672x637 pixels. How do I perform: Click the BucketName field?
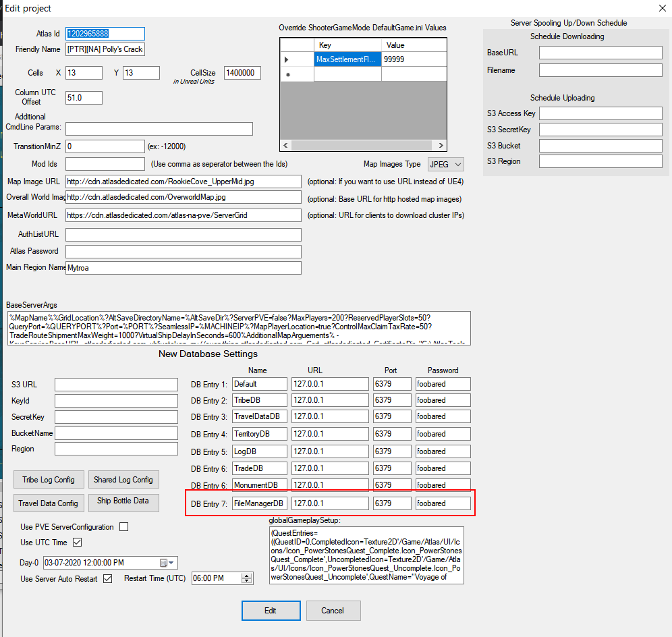coord(116,433)
